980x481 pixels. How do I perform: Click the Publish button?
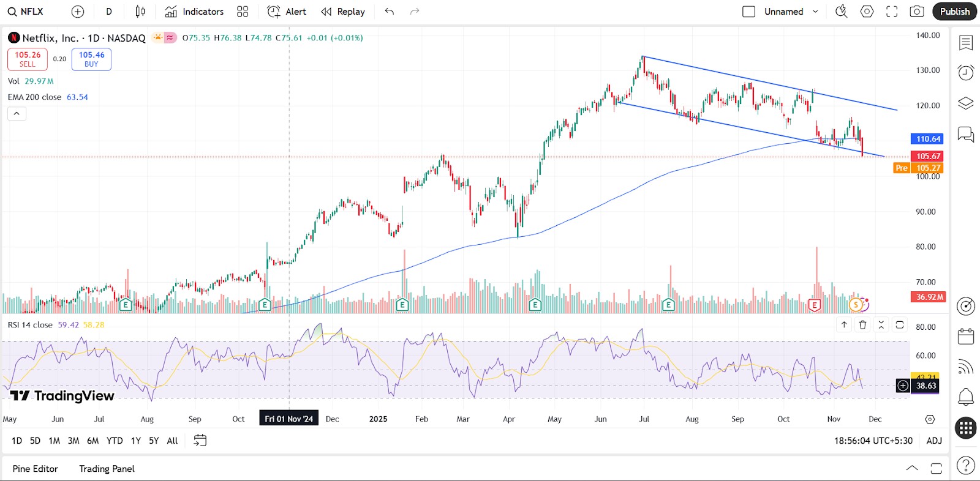[x=954, y=12]
